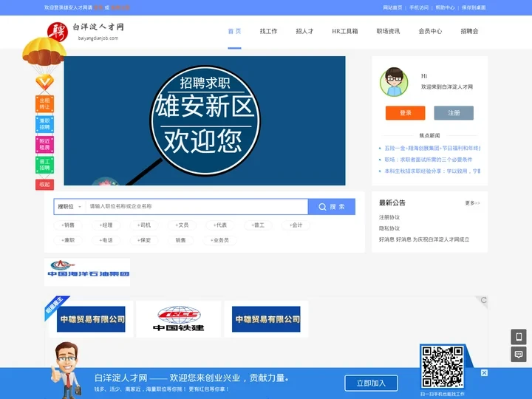Click the job name search input field
Image resolution: width=532 pixels, height=399 pixels.
pyautogui.click(x=197, y=207)
